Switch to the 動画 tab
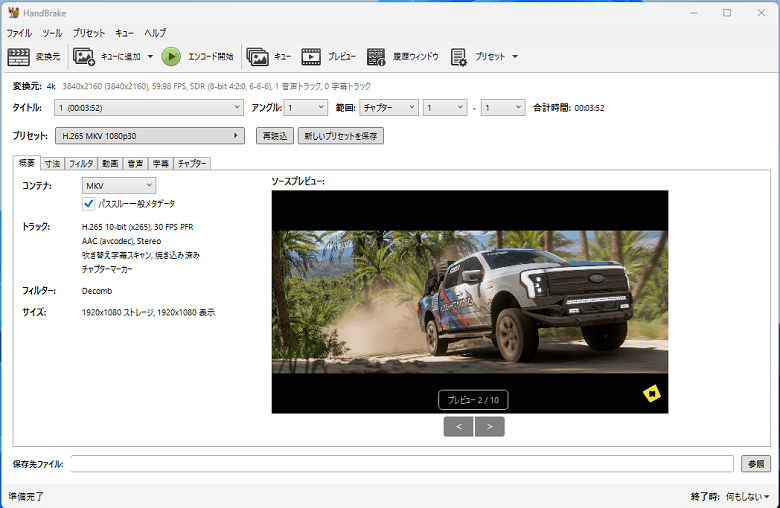The height and width of the screenshot is (508, 780). click(110, 164)
